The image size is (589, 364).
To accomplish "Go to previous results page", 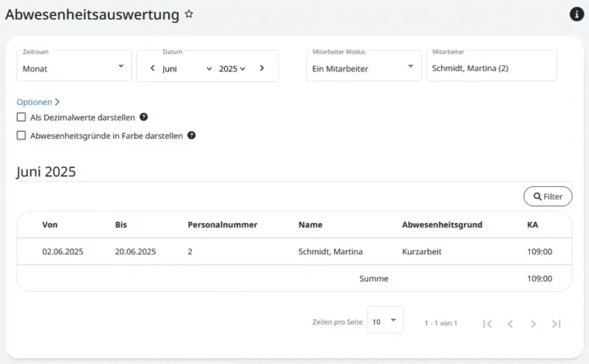I will coord(510,323).
